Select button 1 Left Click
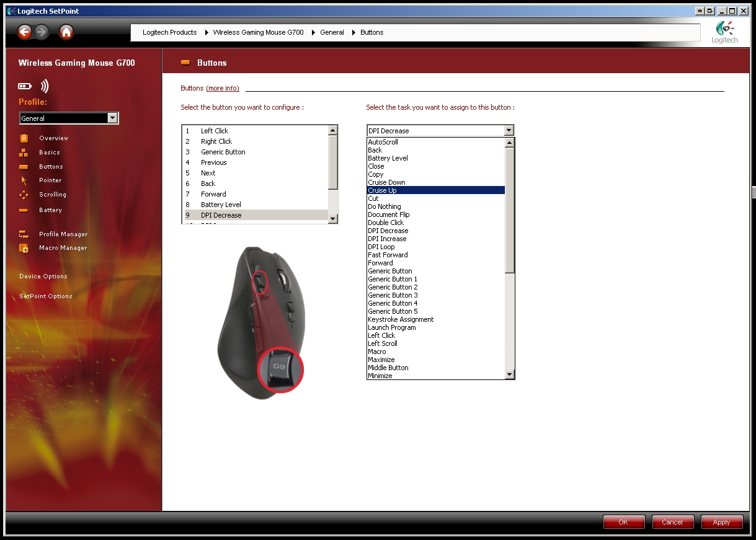This screenshot has width=756, height=540. 255,131
